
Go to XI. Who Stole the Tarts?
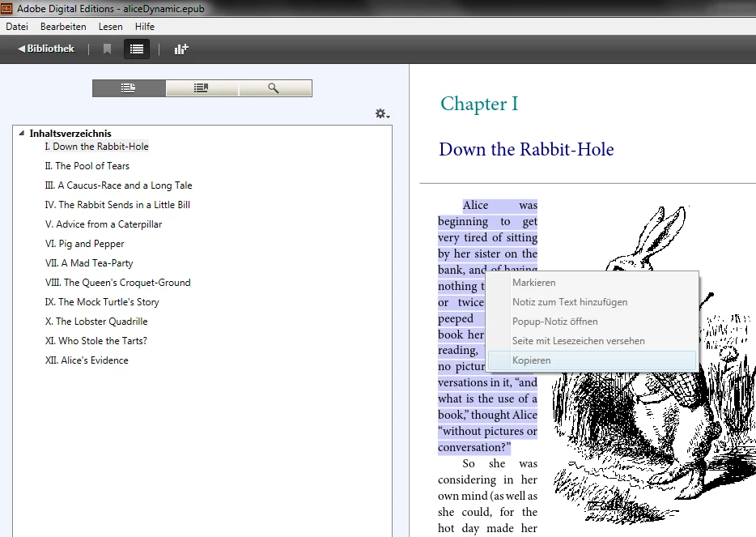(96, 341)
